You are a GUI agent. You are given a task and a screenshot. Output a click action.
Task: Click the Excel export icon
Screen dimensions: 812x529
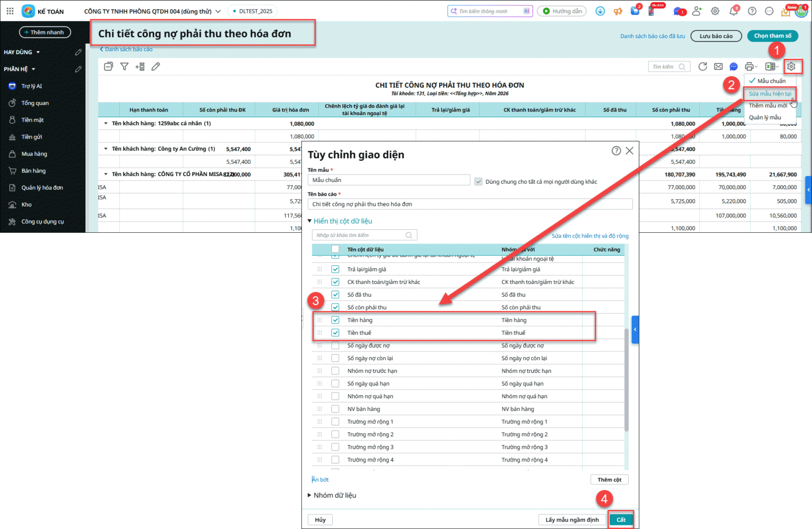pos(770,66)
